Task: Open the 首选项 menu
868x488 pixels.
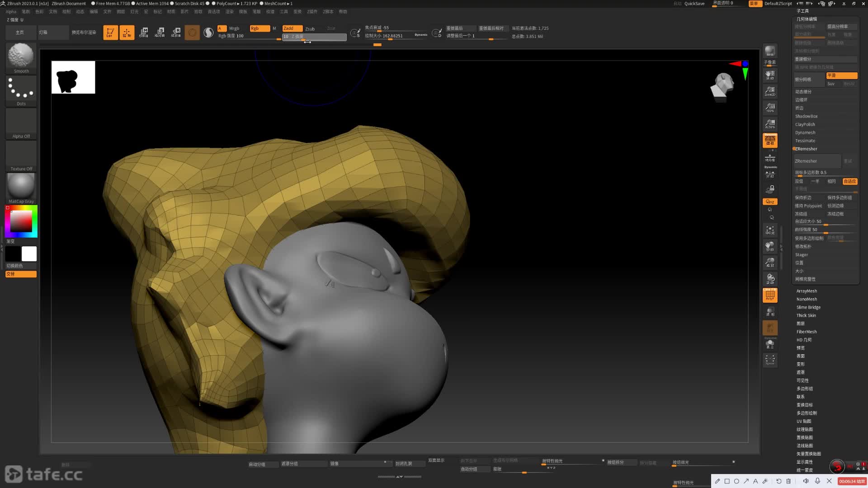Action: click(213, 12)
